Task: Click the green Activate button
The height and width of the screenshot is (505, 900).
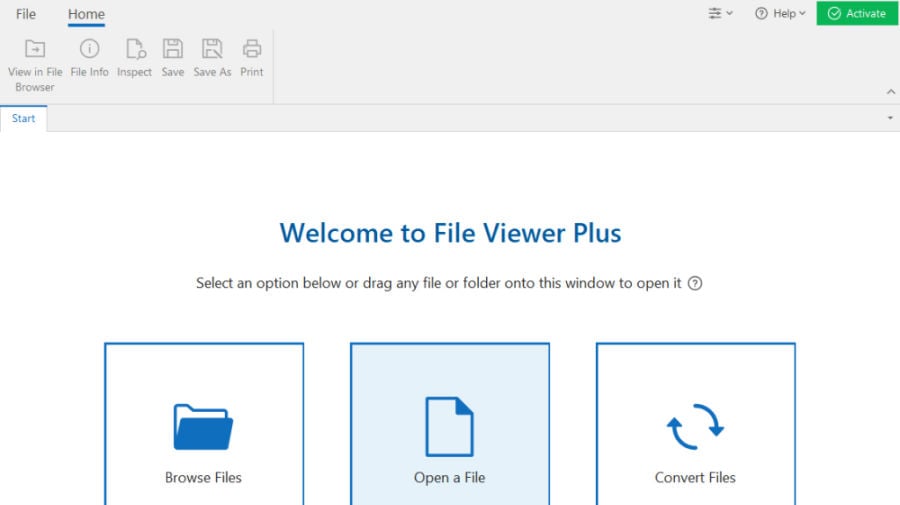Action: (857, 13)
